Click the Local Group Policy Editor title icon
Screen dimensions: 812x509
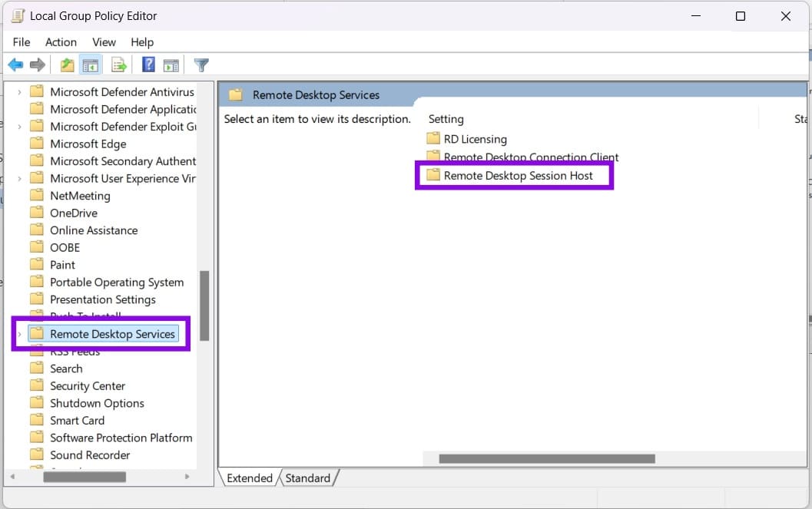point(18,16)
